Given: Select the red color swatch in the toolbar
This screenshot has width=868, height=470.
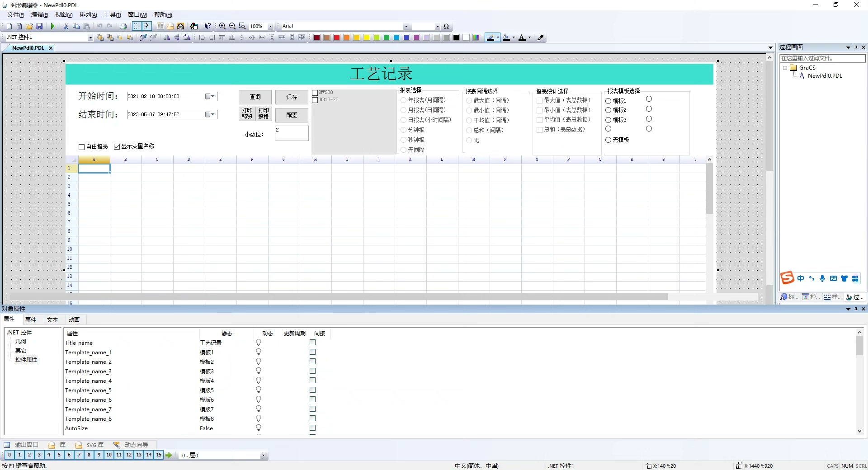Looking at the screenshot, I should pos(336,38).
